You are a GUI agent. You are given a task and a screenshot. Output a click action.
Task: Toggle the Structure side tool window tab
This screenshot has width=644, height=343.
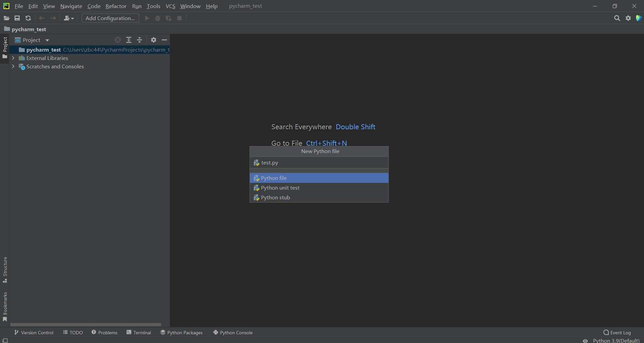click(5, 270)
